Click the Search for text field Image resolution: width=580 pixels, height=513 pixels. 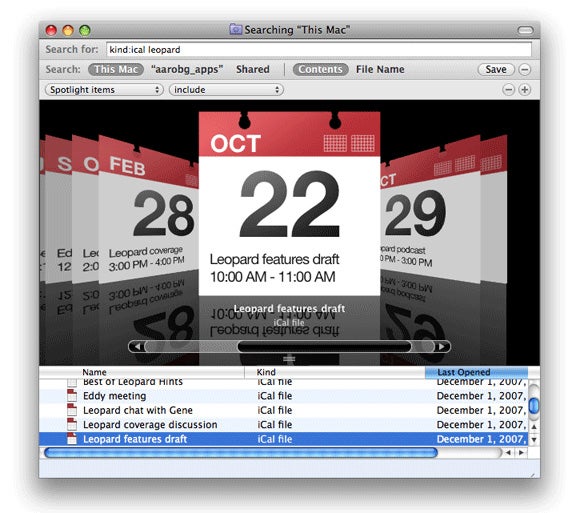pos(319,50)
